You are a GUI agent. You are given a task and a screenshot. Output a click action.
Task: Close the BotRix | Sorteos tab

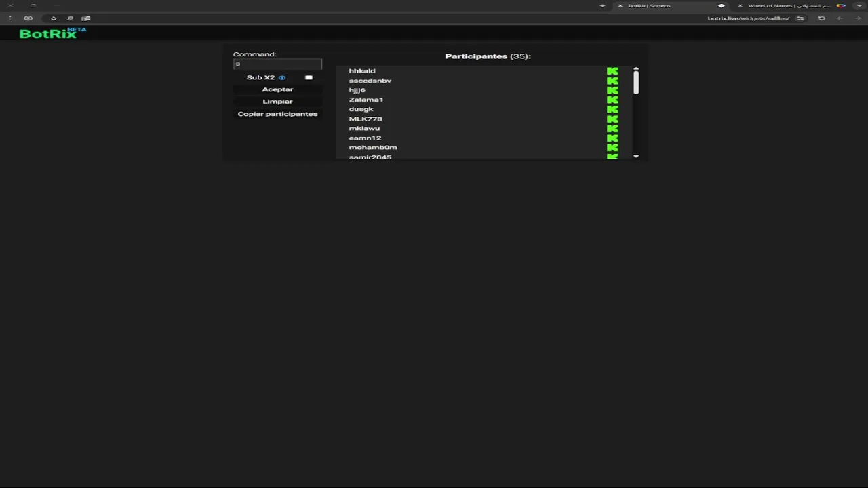[x=620, y=5]
